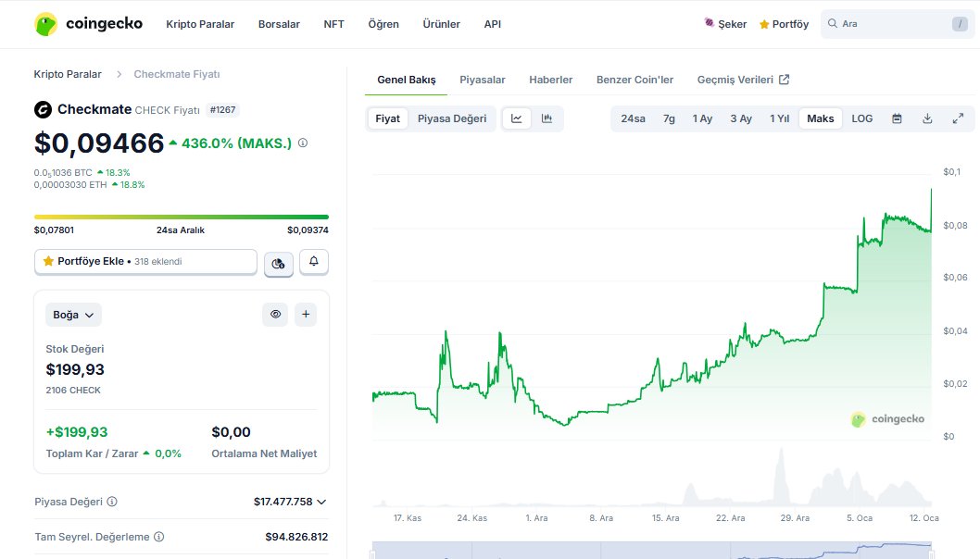Expand chart to fullscreen with arrows icon
The image size is (980, 559).
[958, 118]
